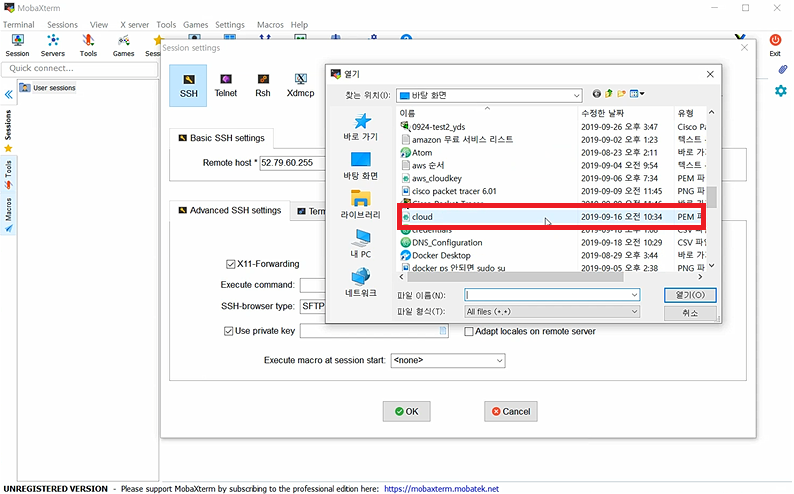Open the Terminal menu

(x=19, y=24)
